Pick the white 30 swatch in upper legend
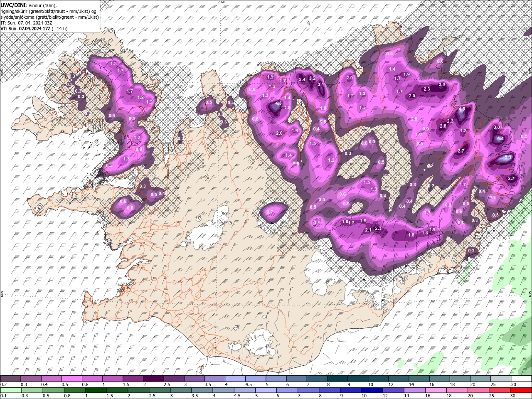 521,379
